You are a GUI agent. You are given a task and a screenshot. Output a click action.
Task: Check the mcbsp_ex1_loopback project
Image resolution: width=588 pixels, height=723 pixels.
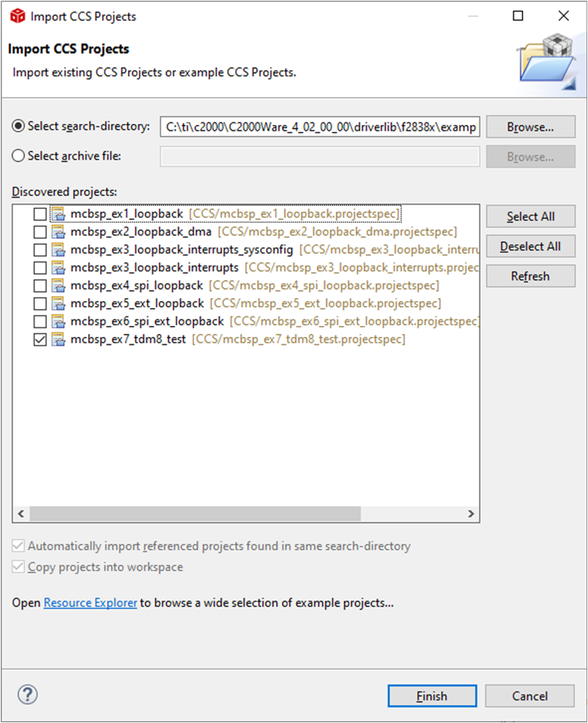pyautogui.click(x=40, y=213)
